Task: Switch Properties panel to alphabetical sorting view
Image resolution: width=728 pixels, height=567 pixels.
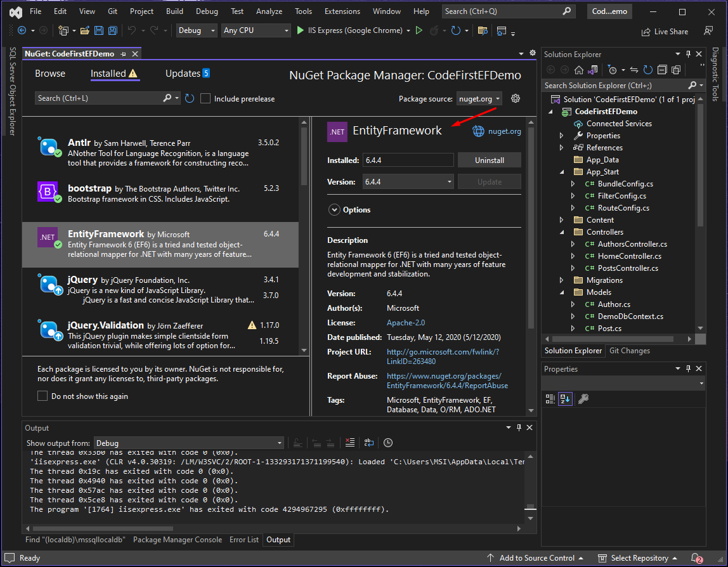Action: point(564,398)
